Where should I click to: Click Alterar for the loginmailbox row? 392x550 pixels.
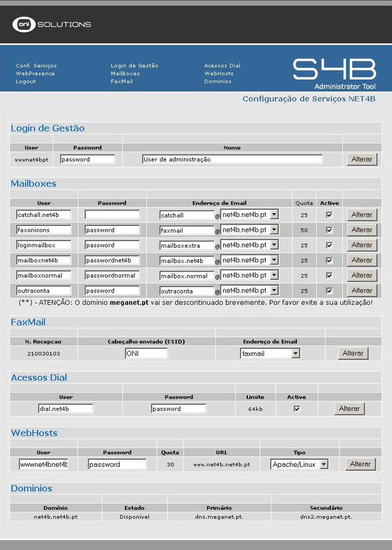362,245
